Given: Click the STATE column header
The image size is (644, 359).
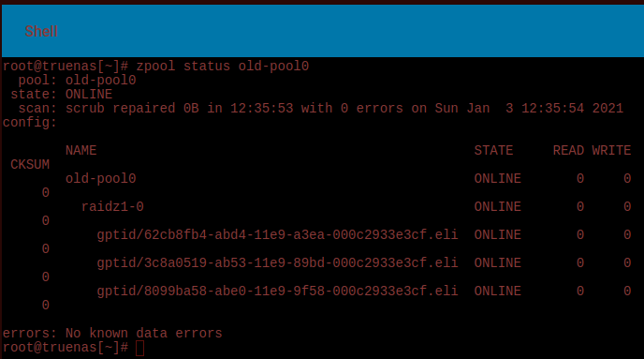Looking at the screenshot, I should pos(493,151).
